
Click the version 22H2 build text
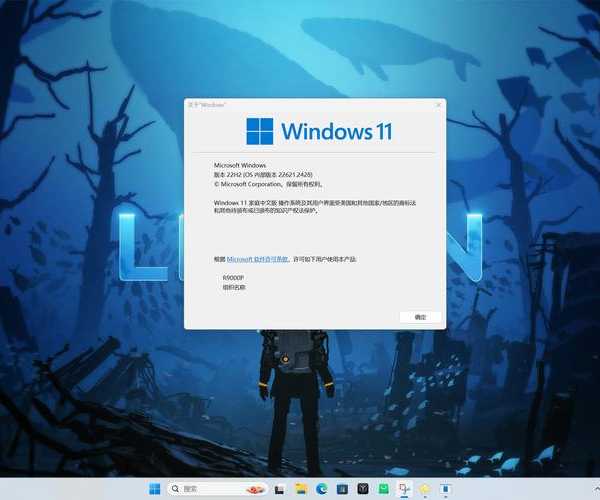click(263, 174)
